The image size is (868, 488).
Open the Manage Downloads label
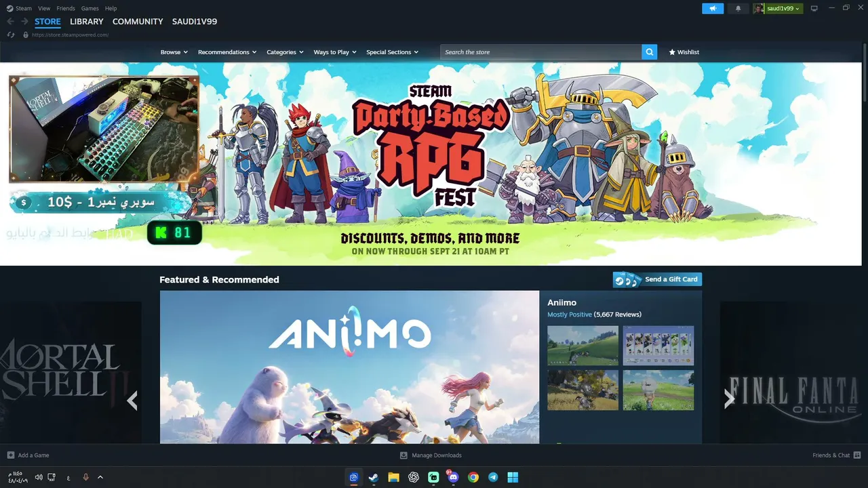[x=437, y=455]
